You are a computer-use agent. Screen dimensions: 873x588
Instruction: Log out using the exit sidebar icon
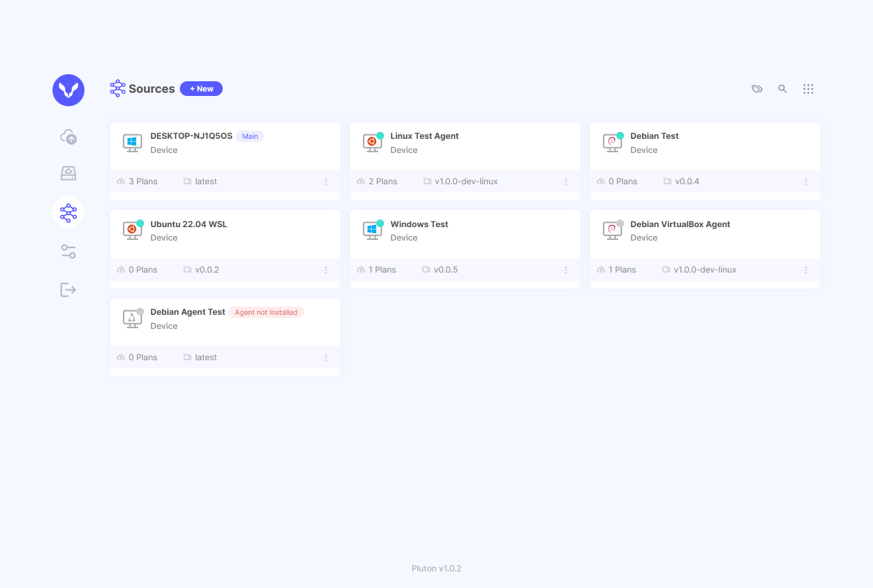(x=68, y=289)
